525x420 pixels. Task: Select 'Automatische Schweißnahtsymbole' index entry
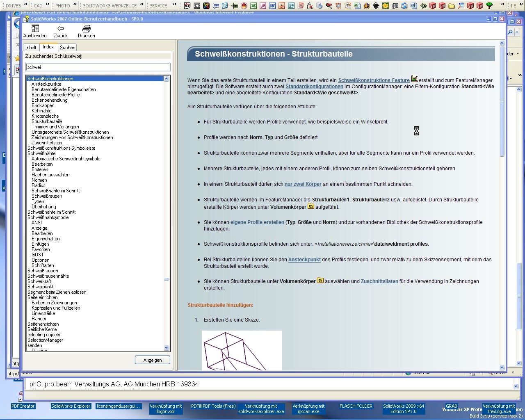tap(66, 159)
